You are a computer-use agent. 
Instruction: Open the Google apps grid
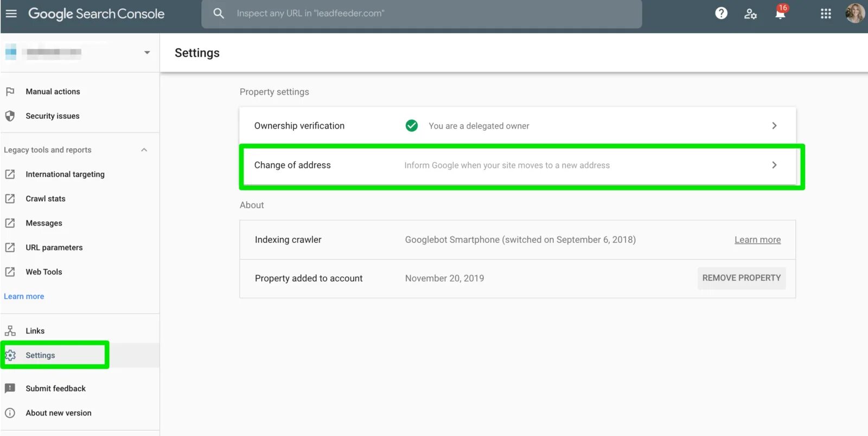[826, 14]
